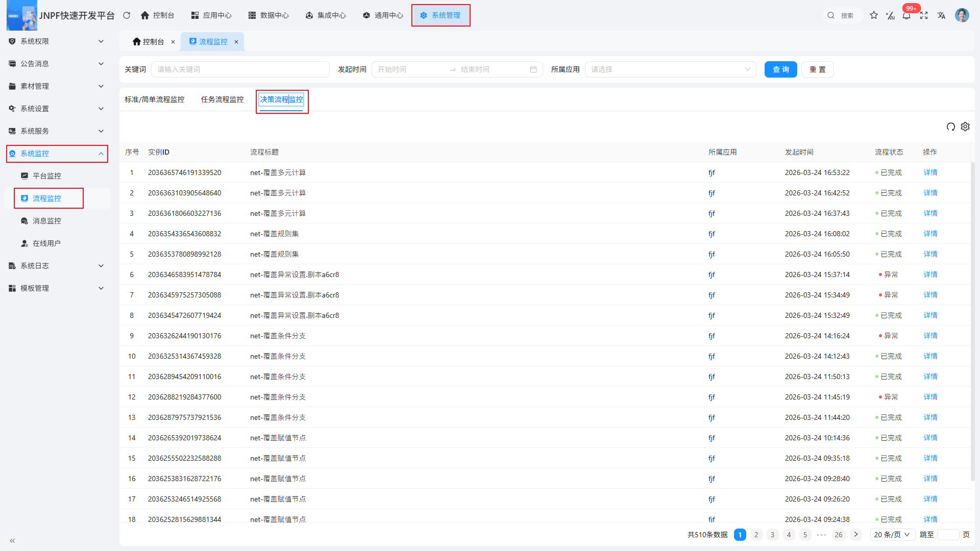The width and height of the screenshot is (980, 551).
Task: Click the user avatar in top right
Action: 962,15
